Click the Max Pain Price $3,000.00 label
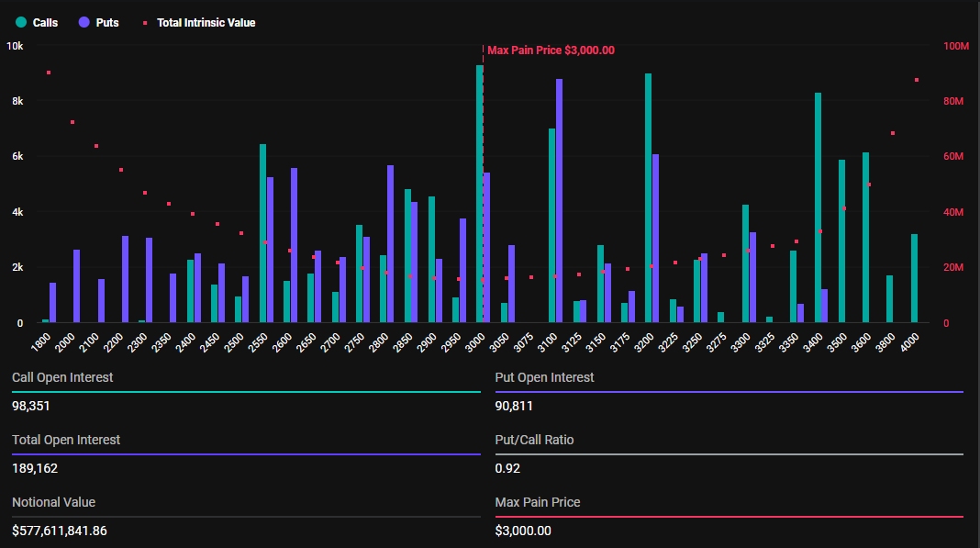The width and height of the screenshot is (980, 548). tap(551, 50)
